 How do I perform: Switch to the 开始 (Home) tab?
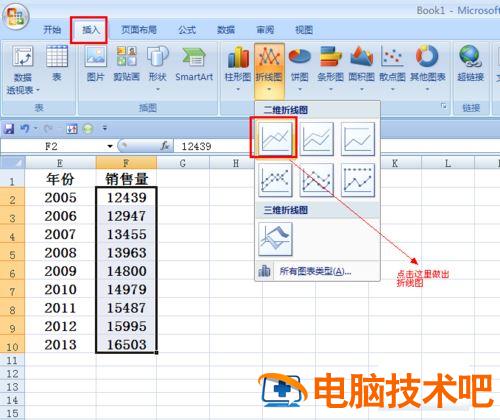pyautogui.click(x=52, y=30)
